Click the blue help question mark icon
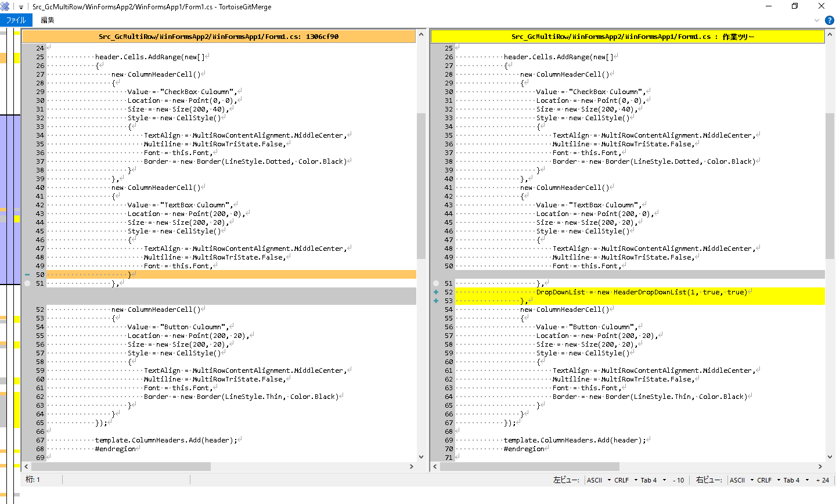Image resolution: width=836 pixels, height=504 pixels. pyautogui.click(x=829, y=20)
